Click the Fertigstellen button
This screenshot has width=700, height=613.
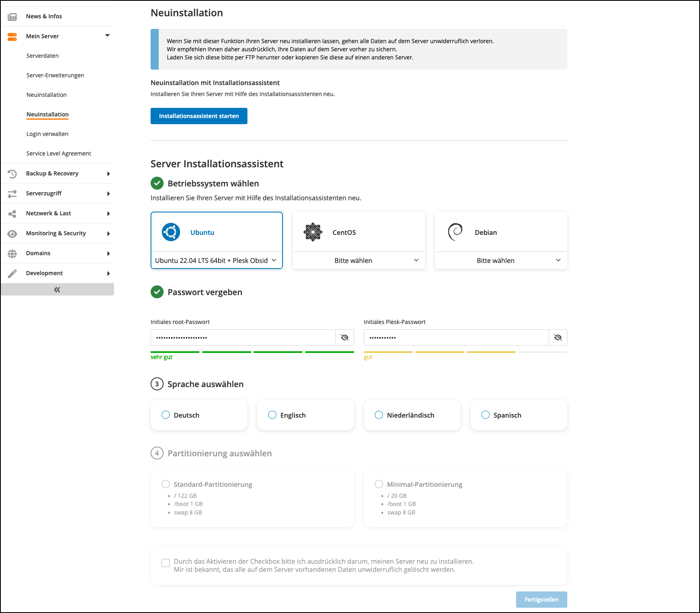tap(541, 600)
